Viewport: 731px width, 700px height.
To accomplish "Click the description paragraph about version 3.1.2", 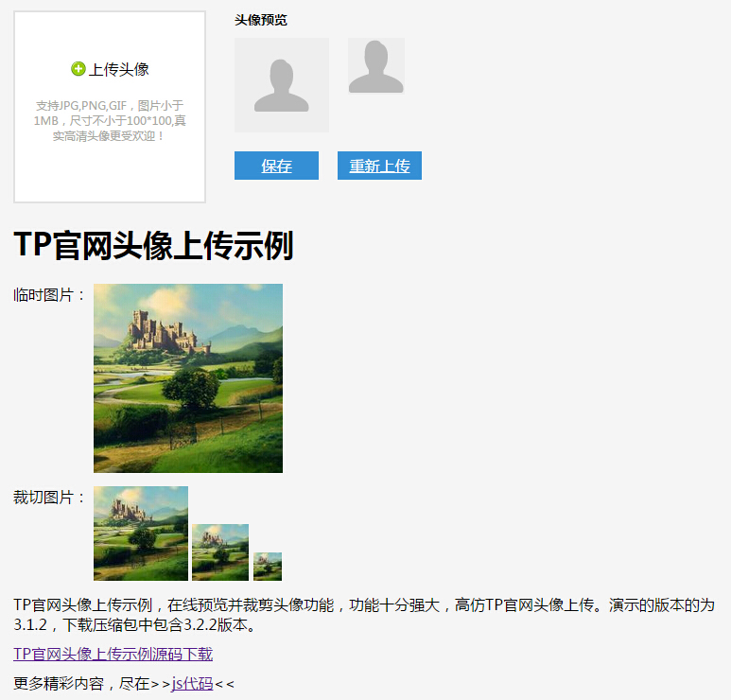I will pos(364,615).
